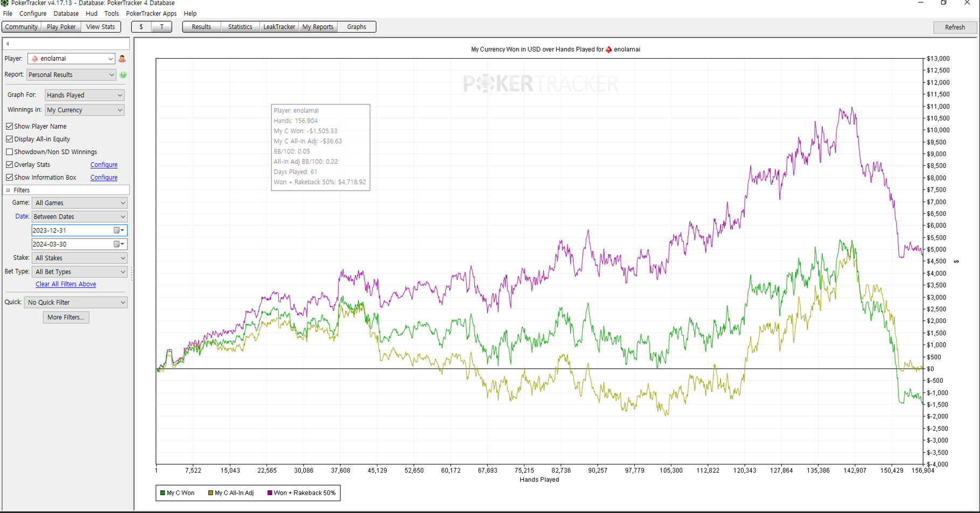The image size is (980, 513).
Task: Select the T tournaments toggle
Action: pos(162,27)
